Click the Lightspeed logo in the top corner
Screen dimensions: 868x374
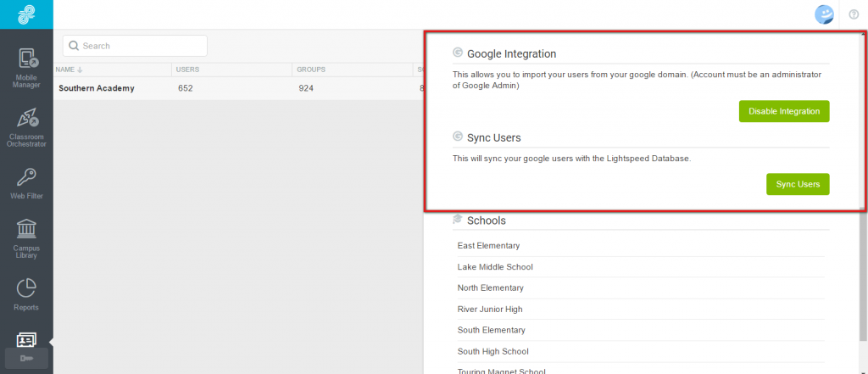(x=26, y=14)
